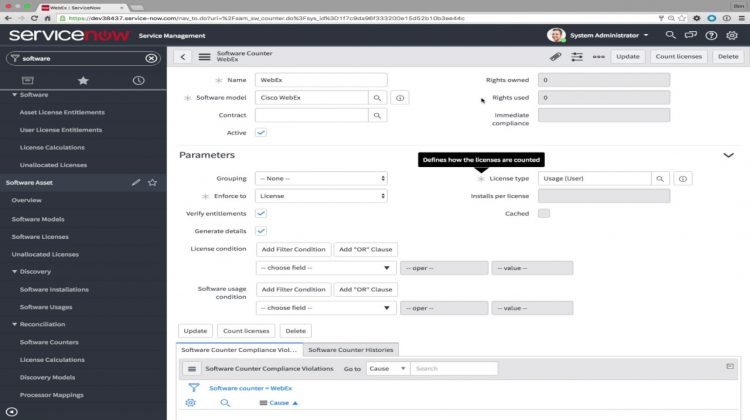The height and width of the screenshot is (420, 750).
Task: Toggle Verify entitlements checkbox
Action: [261, 213]
